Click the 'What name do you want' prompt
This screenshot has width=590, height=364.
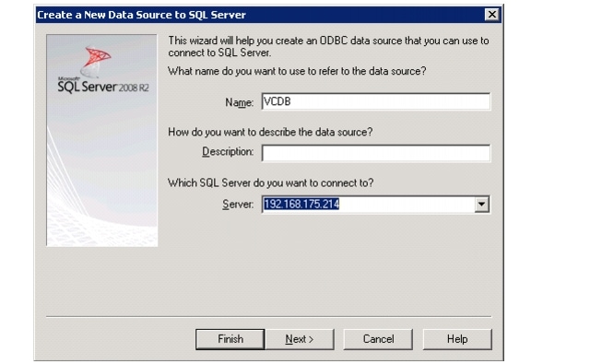point(297,71)
